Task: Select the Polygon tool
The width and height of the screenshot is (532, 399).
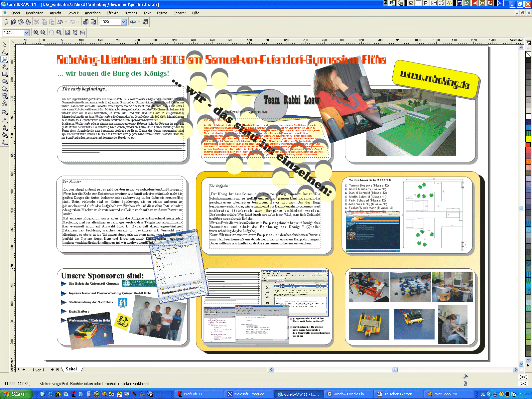Action: (x=4, y=88)
